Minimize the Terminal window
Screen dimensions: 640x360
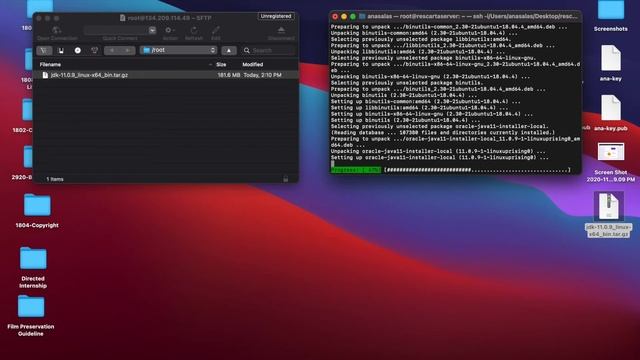click(344, 17)
